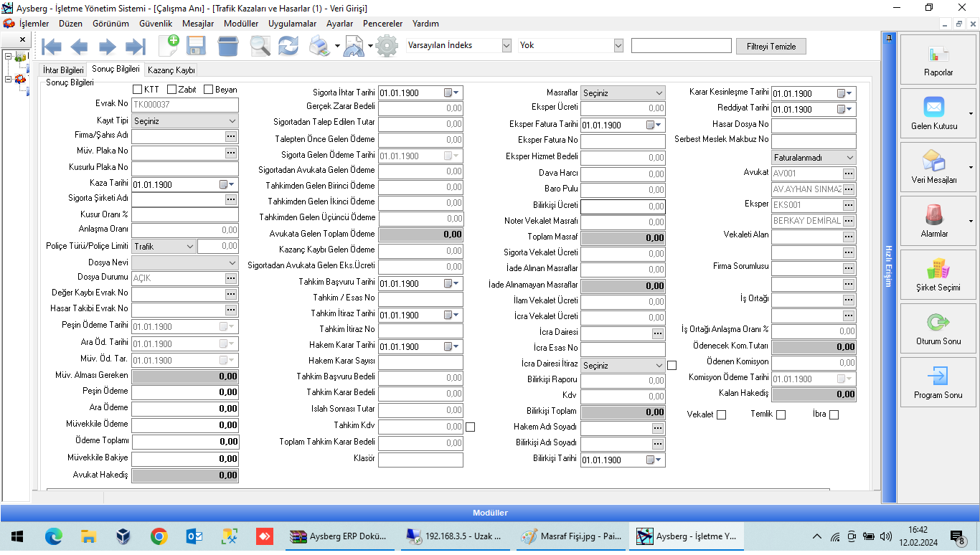Click the refresh arrows icon
The height and width of the screenshot is (555, 980).
(288, 46)
